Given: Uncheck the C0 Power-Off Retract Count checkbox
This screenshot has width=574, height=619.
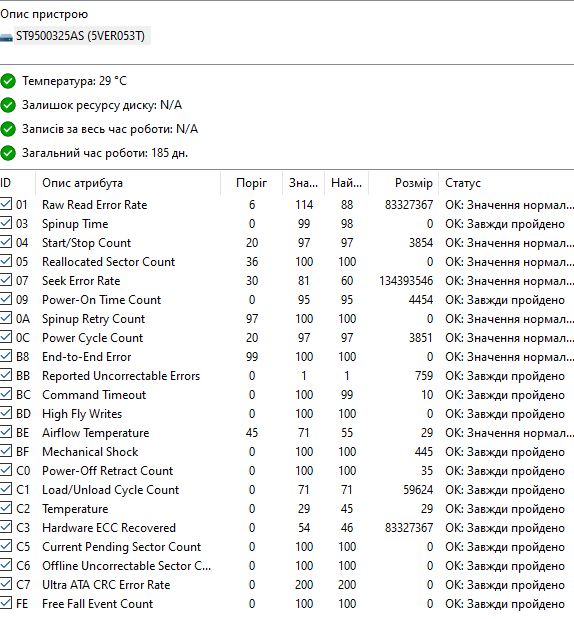Looking at the screenshot, I should [6, 469].
